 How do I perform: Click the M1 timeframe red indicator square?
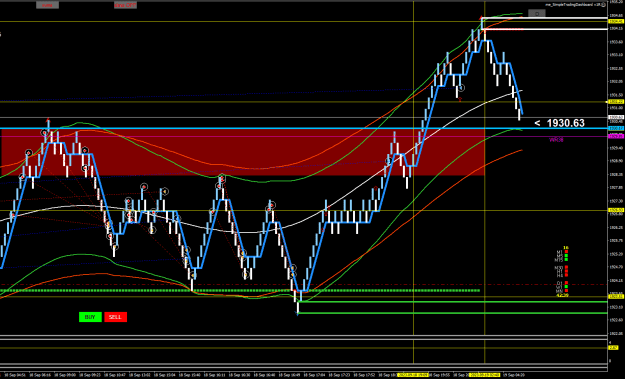[x=566, y=251]
